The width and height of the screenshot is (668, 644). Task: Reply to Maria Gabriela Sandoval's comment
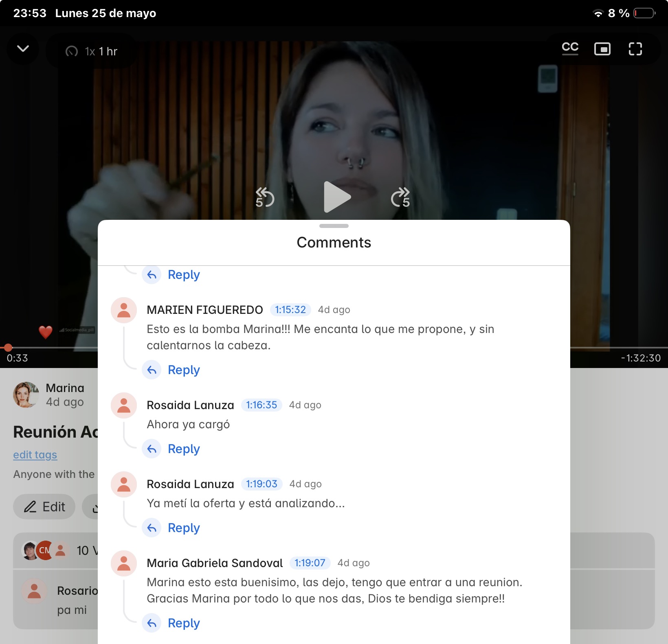pos(172,623)
